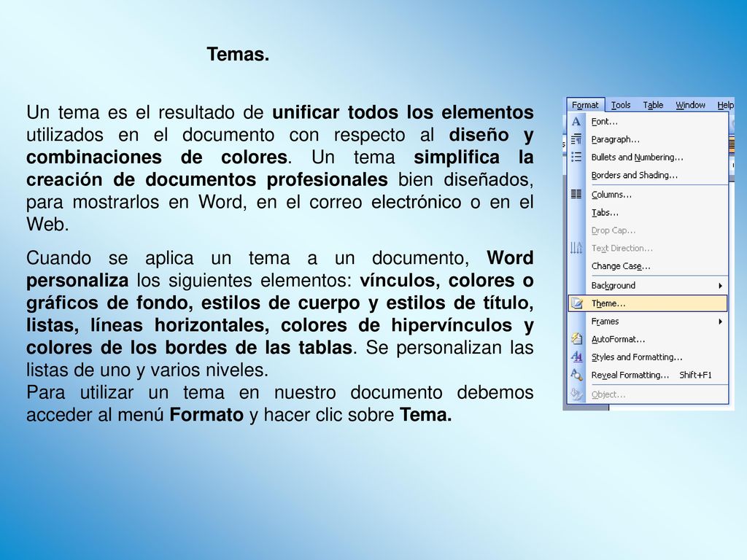The width and height of the screenshot is (747, 560).
Task: Open the Window menu
Action: click(690, 105)
